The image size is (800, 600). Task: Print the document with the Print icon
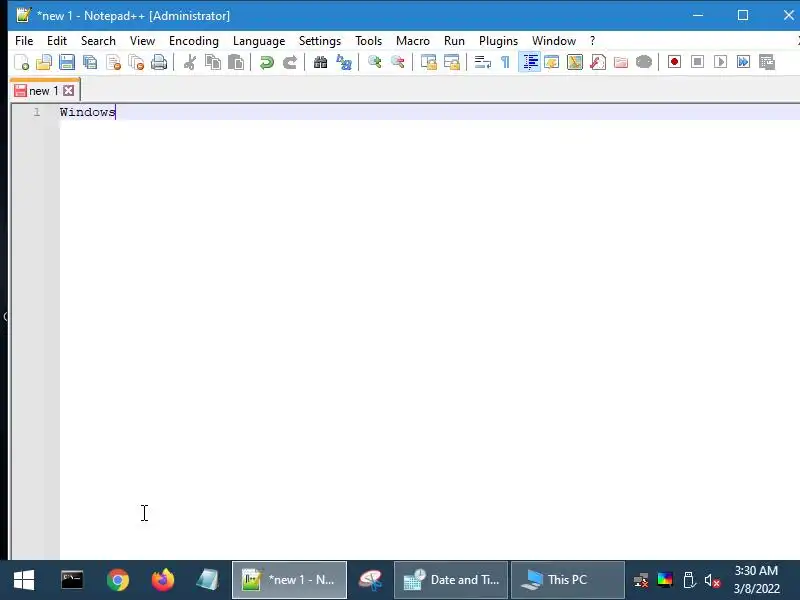(159, 62)
